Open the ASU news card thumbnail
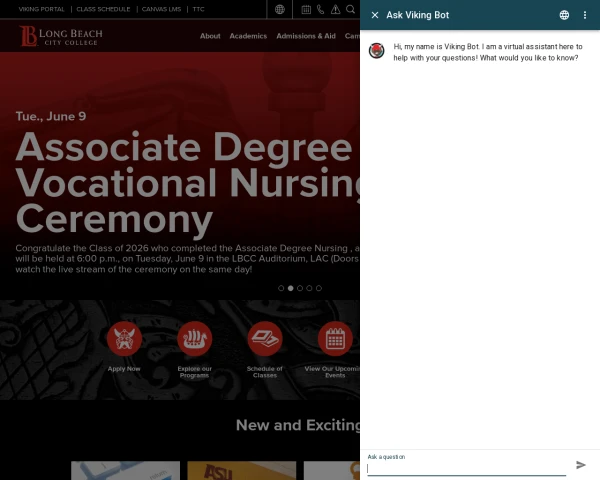600x480 pixels. tap(242, 470)
